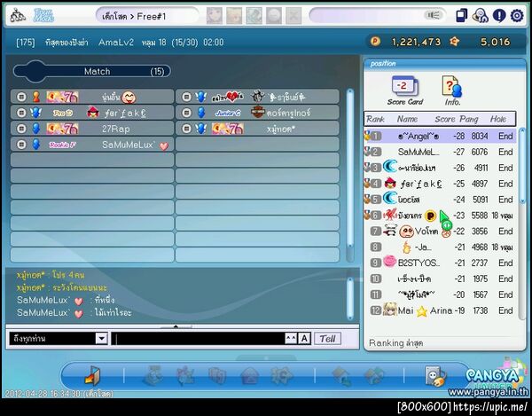Click the ^^ emoticon button in chat bar

(291, 338)
